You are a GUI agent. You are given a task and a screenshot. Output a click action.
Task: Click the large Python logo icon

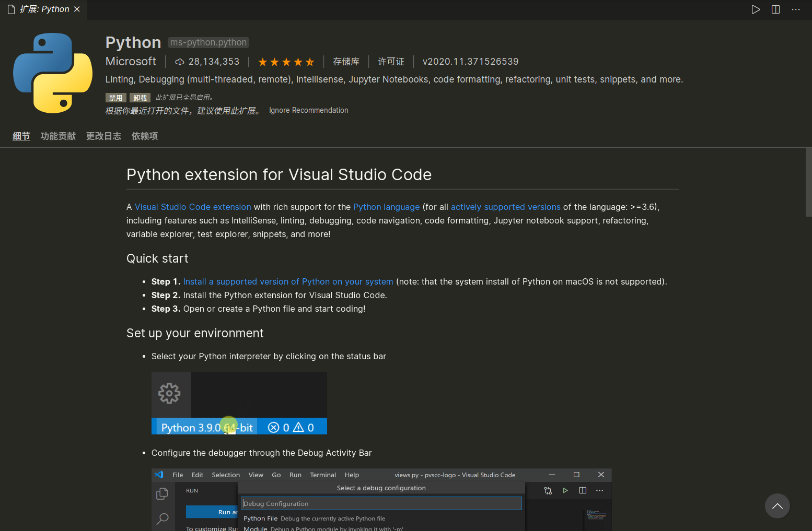pyautogui.click(x=53, y=73)
